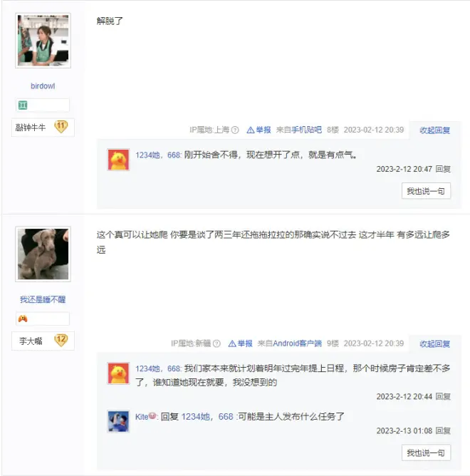The height and width of the screenshot is (476, 470).
Task: Click the help icon next to IP属地 新疆
Action: click(x=216, y=343)
